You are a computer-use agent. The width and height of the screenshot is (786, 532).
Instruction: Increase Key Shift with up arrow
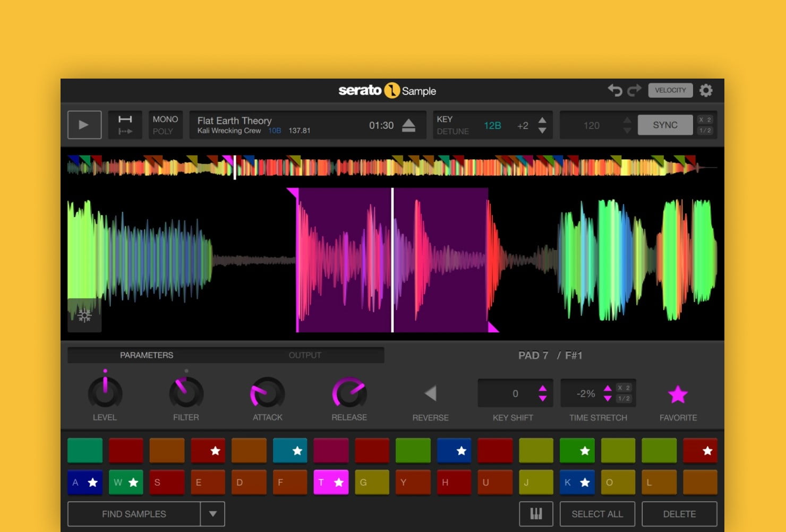(x=542, y=389)
